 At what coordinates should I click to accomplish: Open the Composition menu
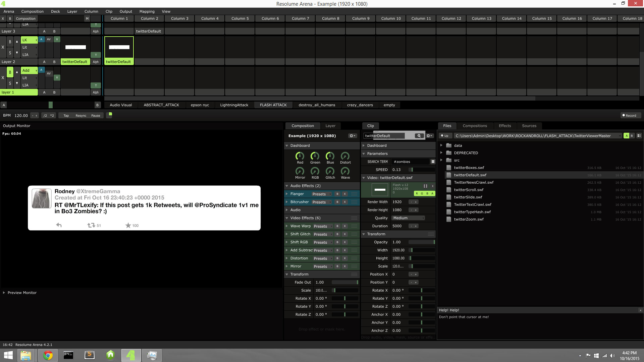[x=33, y=11]
